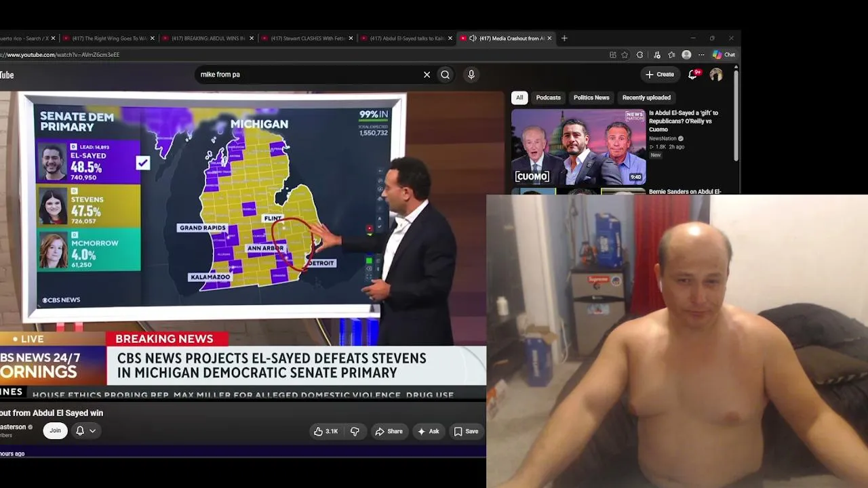This screenshot has height=488, width=868.
Task: Clear the YouTube search box text
Action: point(427,75)
